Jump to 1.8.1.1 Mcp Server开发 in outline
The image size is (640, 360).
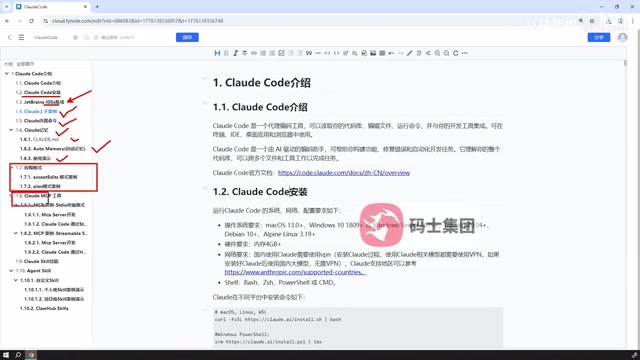pyautogui.click(x=49, y=215)
